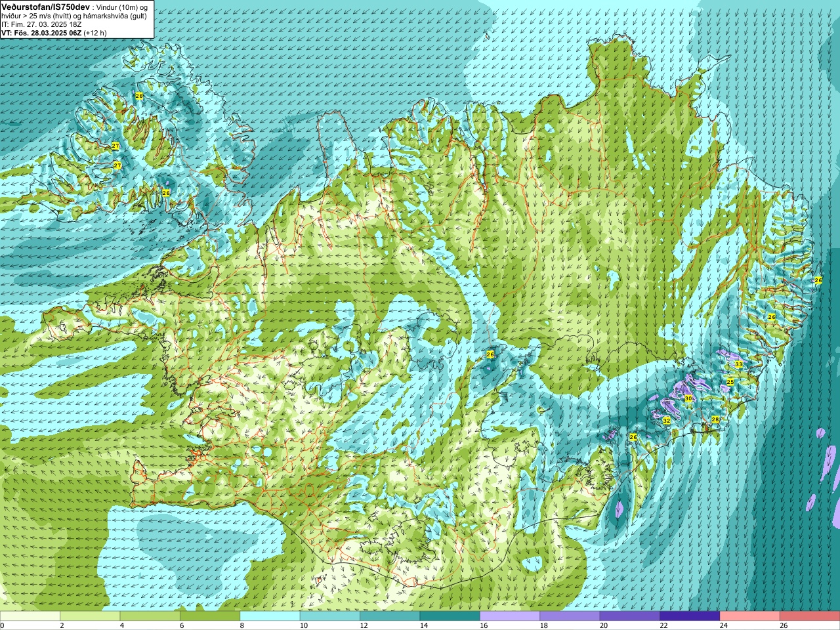Click the legend tick label 16
Screen dimensions: 840x630
coord(484,626)
